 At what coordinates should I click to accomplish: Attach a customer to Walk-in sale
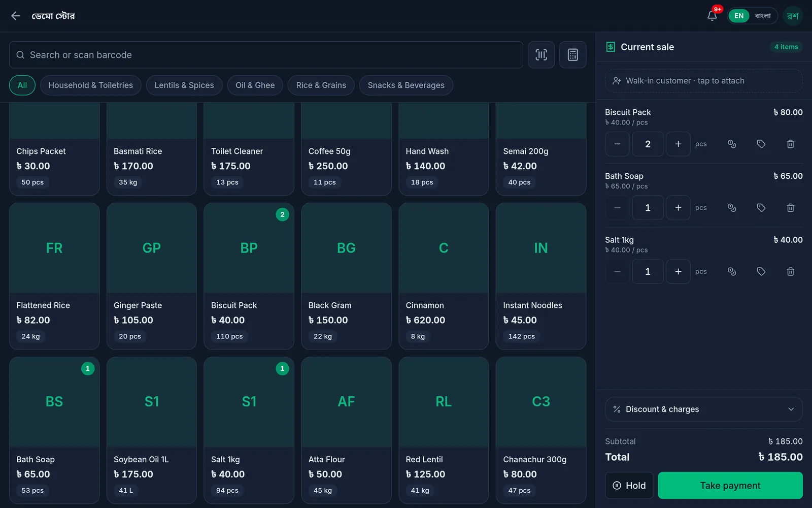(x=703, y=81)
